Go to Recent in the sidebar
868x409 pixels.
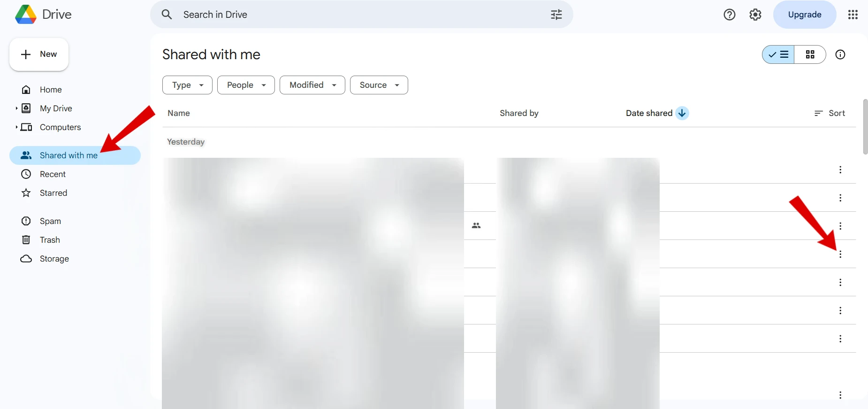tap(53, 174)
